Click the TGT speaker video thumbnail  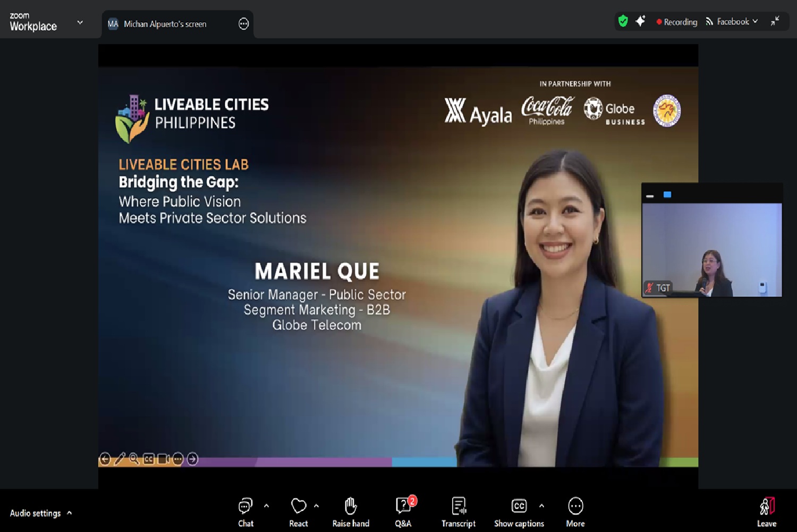coord(711,250)
